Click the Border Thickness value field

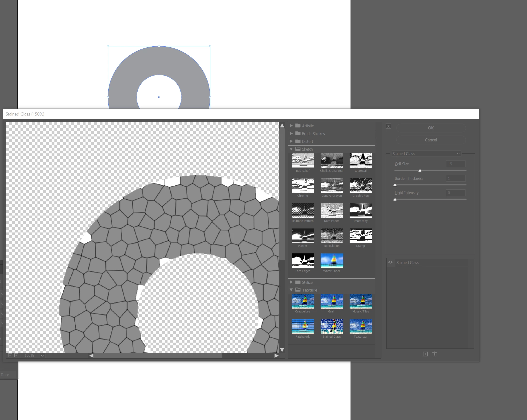[x=455, y=179]
